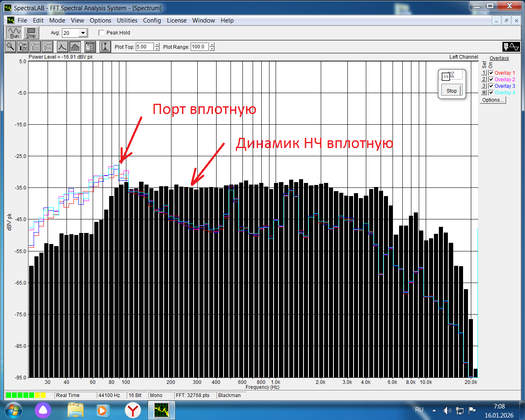Image resolution: width=525 pixels, height=420 pixels.
Task: Open the Avg count dropdown
Action: click(x=83, y=33)
